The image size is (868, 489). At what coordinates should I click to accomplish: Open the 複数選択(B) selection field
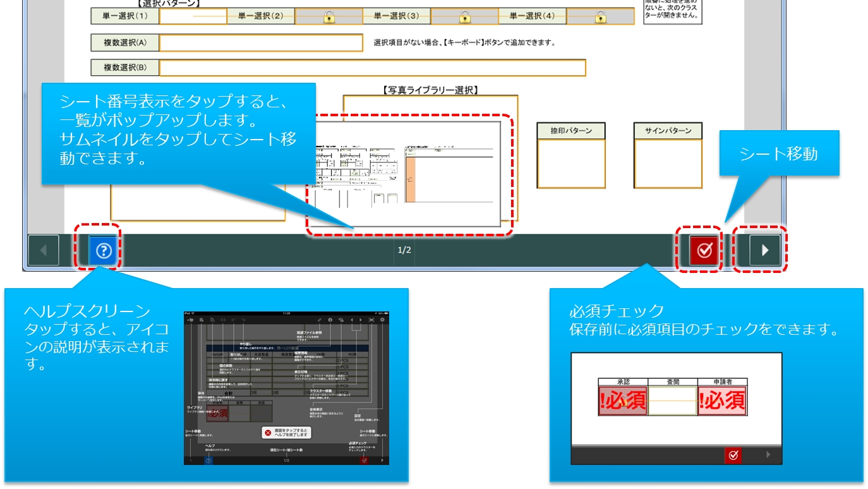tap(372, 68)
